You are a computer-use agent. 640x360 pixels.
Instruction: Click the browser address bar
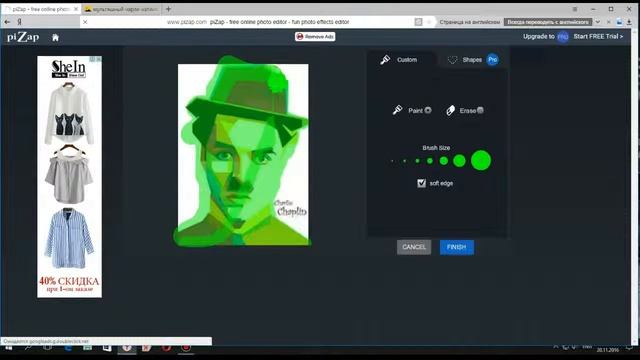click(258, 22)
